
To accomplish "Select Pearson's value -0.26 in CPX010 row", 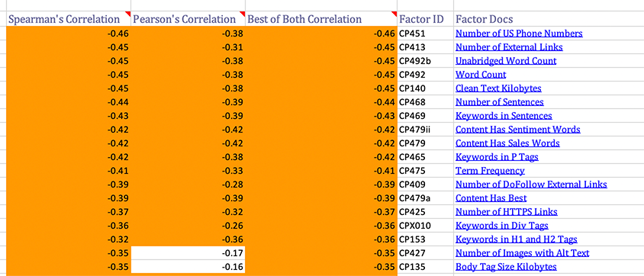I will 188,226.
